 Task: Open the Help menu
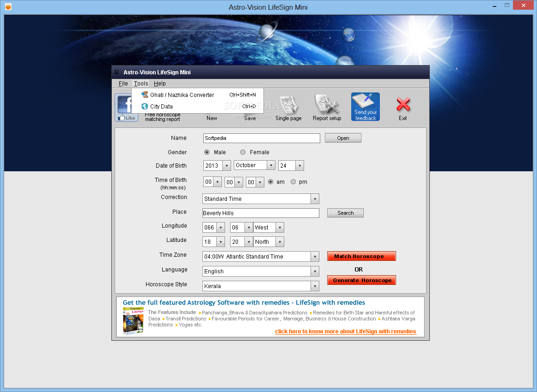pyautogui.click(x=159, y=84)
